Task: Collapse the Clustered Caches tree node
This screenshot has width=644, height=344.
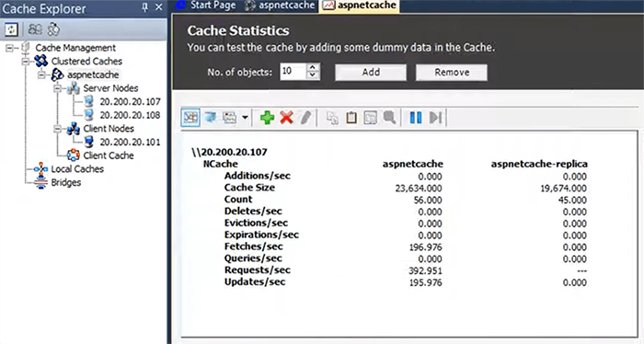Action: click(26, 61)
